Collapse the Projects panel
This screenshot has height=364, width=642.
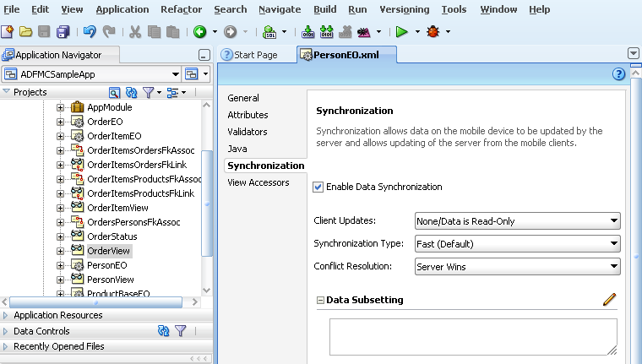6,91
